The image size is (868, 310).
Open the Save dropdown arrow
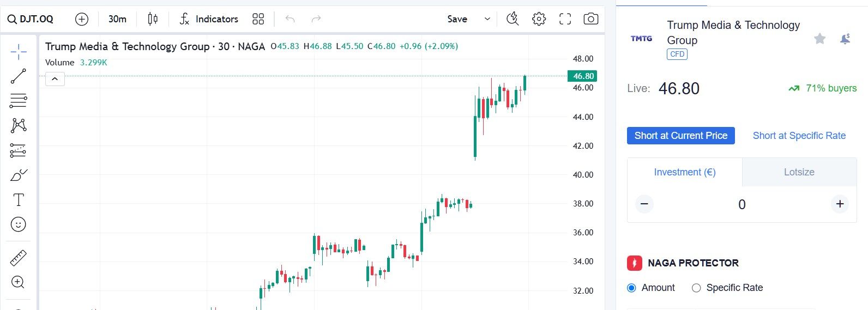(x=487, y=19)
